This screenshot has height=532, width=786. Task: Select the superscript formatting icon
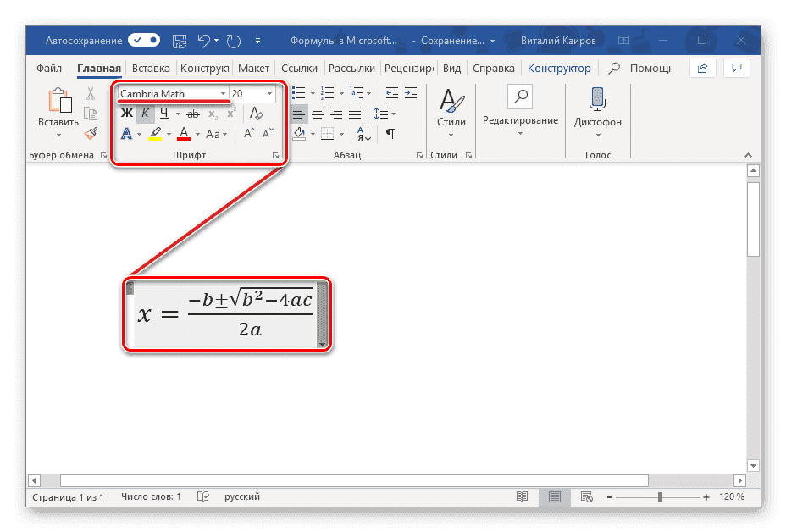[x=231, y=112]
